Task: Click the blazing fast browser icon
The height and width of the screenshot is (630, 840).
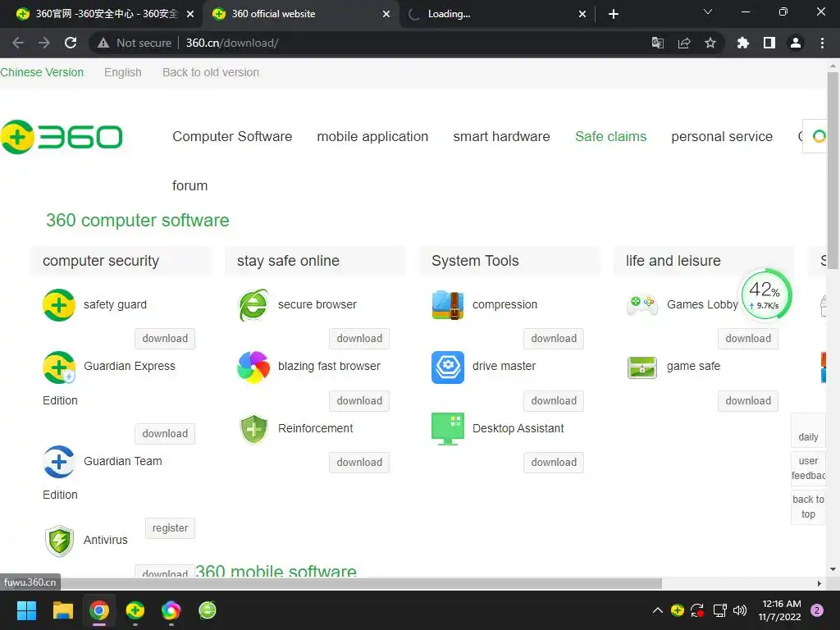Action: [x=253, y=367]
